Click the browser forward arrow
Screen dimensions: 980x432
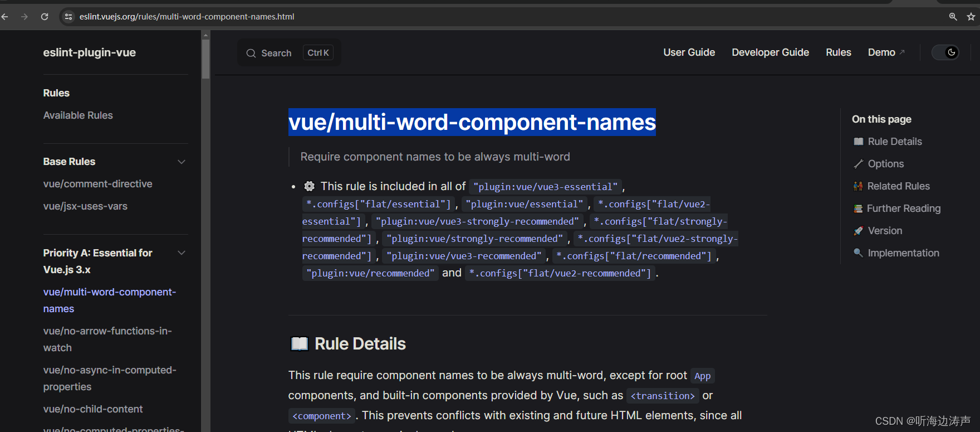pyautogui.click(x=24, y=17)
